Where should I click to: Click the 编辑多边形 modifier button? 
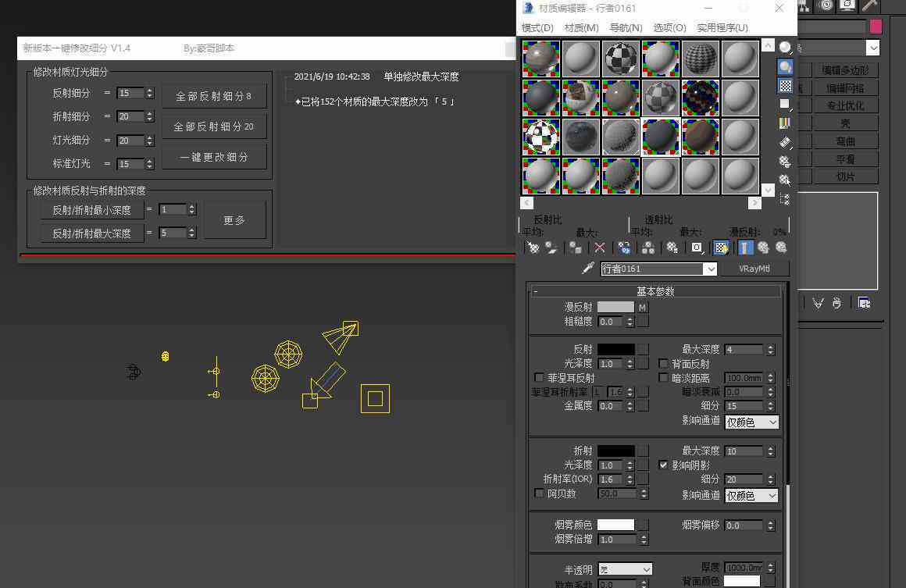coord(845,70)
